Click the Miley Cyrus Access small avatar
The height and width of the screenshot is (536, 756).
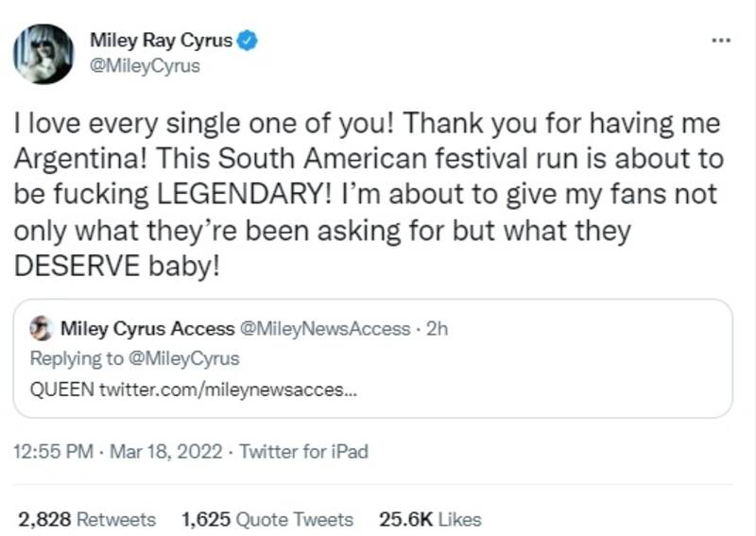[x=42, y=329]
